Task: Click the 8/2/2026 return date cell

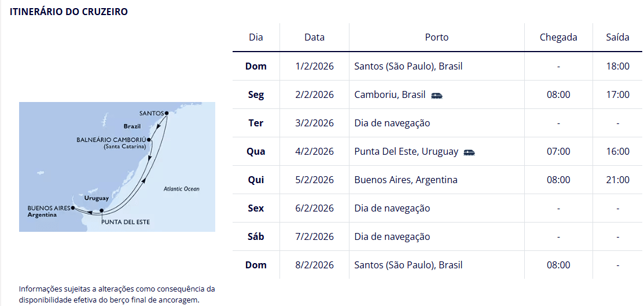Action: 314,265
